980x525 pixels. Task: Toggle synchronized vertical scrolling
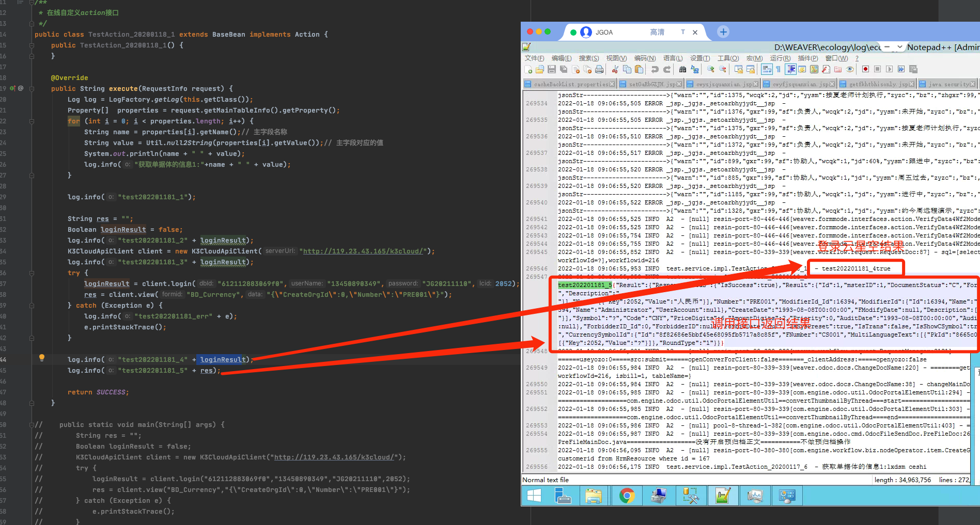coord(739,69)
